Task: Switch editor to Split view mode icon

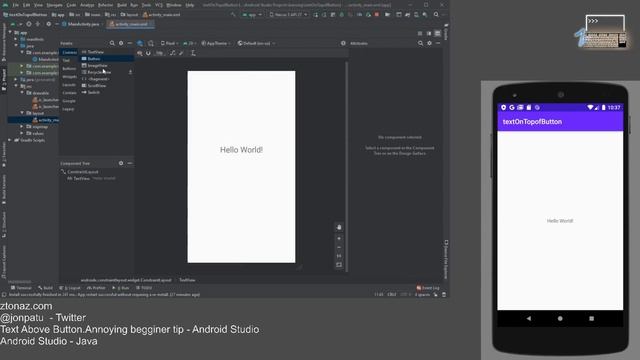Action: 429,33
